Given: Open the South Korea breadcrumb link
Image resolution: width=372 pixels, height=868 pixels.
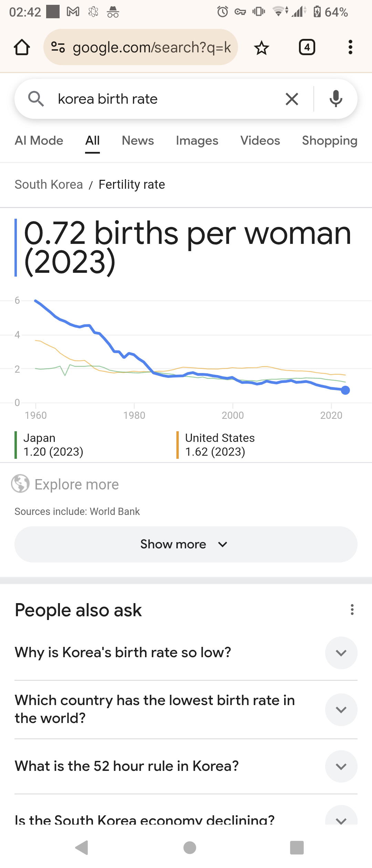Looking at the screenshot, I should coord(48,184).
